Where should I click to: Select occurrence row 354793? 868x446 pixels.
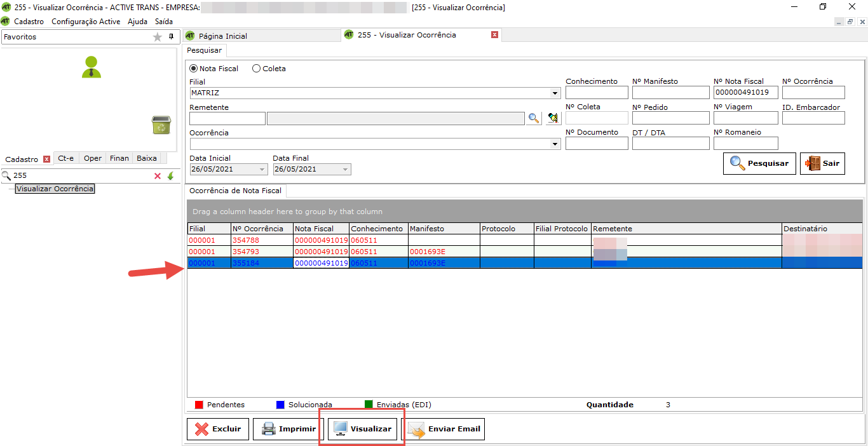point(524,252)
